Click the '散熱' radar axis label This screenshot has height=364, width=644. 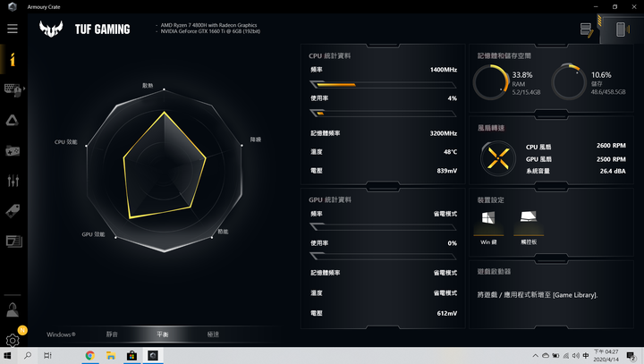click(x=148, y=86)
